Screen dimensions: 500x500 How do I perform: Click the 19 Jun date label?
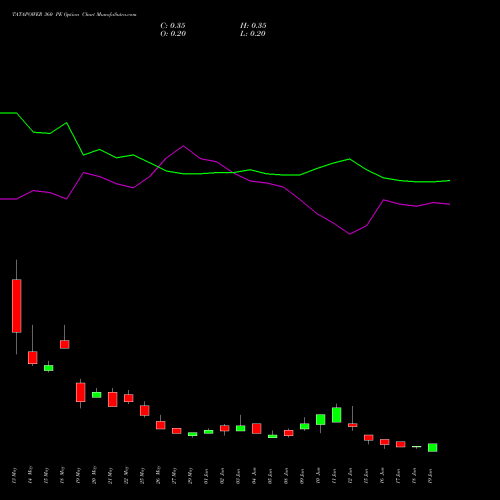[x=430, y=476]
